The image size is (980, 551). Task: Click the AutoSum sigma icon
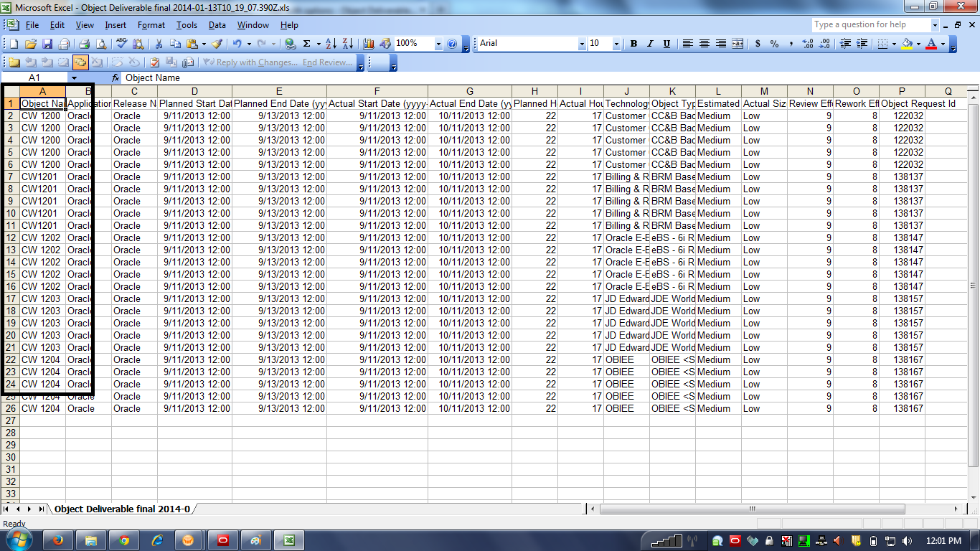coord(307,44)
